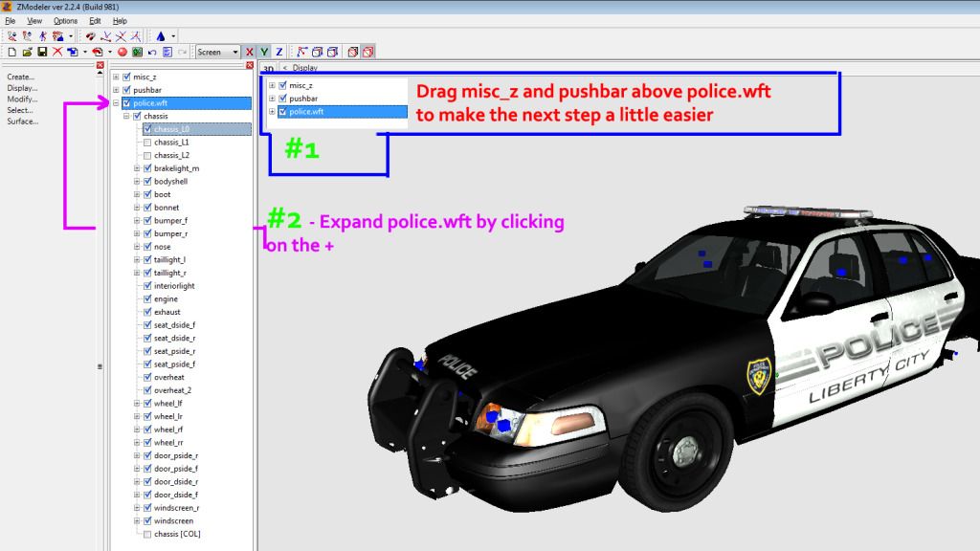Open the green Textures browser icon
Image resolution: width=980 pixels, height=551 pixels.
click(x=137, y=52)
